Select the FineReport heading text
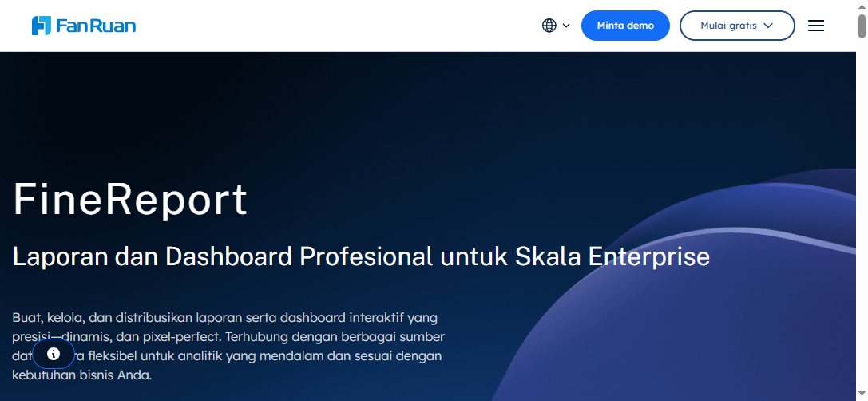Viewport: 868px width, 401px height. coord(130,200)
